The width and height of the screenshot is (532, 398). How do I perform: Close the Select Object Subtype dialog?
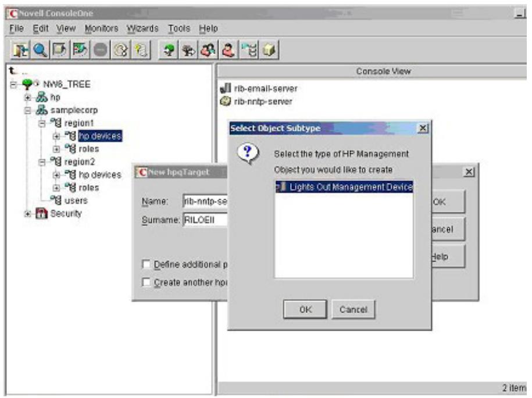(x=423, y=128)
